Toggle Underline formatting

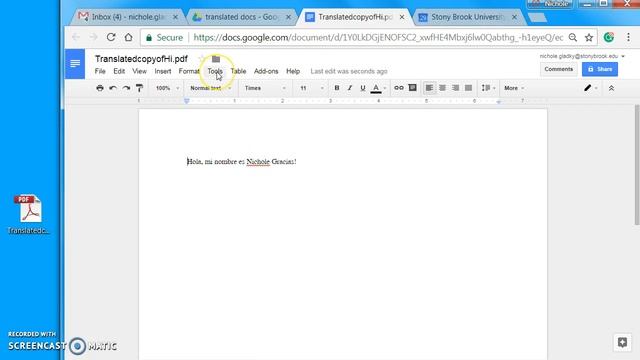tap(362, 88)
